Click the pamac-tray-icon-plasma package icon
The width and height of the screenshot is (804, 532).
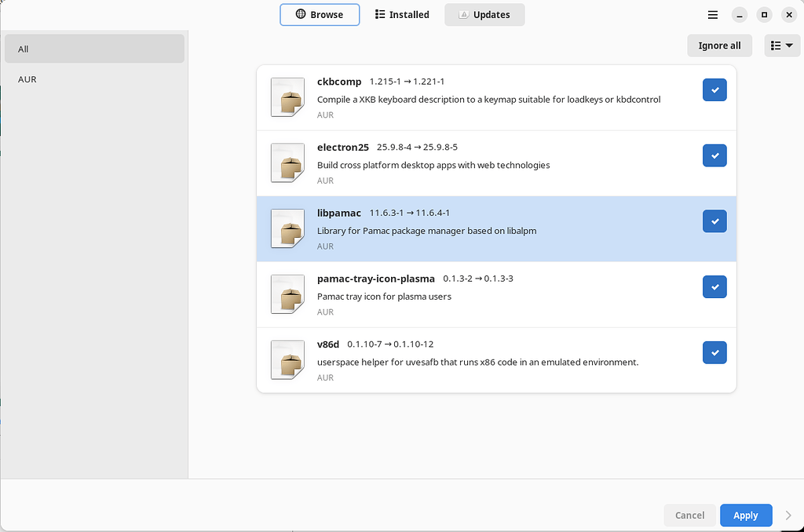coord(287,294)
